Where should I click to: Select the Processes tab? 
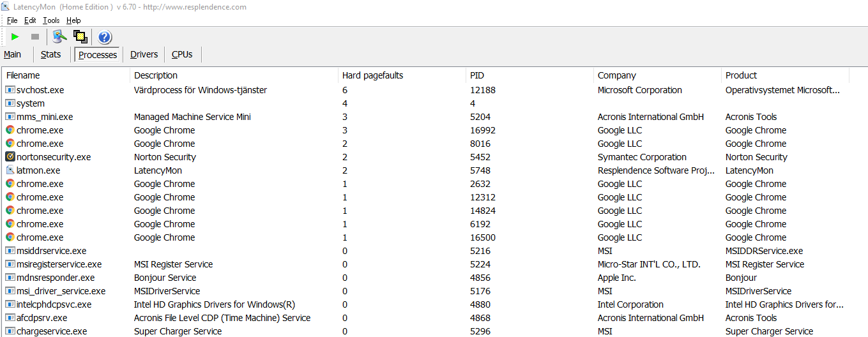click(x=98, y=55)
